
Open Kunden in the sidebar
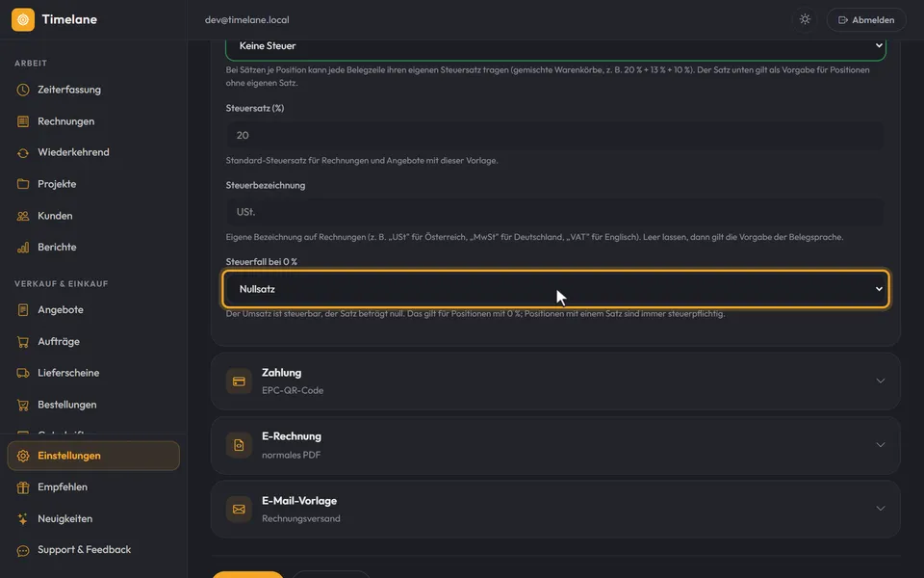click(93, 216)
